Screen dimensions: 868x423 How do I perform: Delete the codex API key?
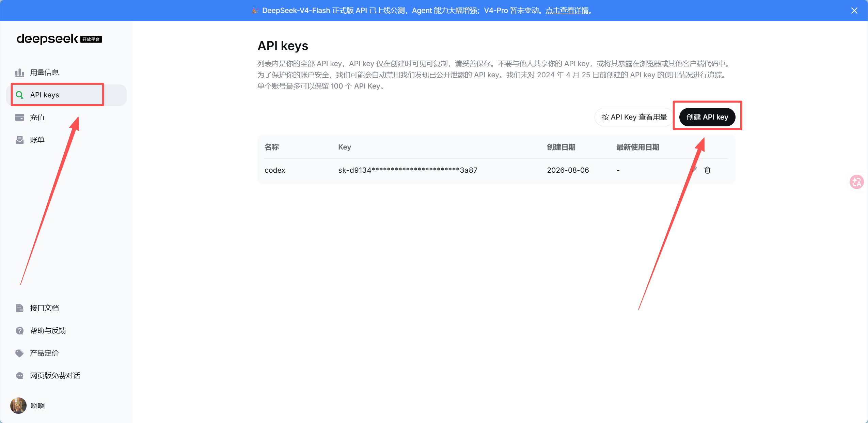[x=707, y=170]
